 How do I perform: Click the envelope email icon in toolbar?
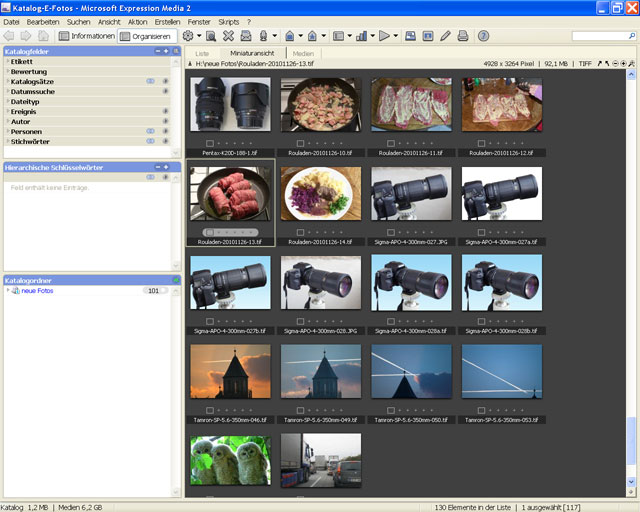click(x=245, y=36)
